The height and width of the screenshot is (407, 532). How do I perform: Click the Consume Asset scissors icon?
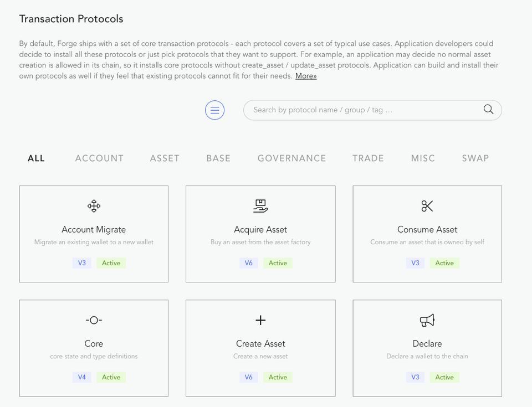click(427, 206)
